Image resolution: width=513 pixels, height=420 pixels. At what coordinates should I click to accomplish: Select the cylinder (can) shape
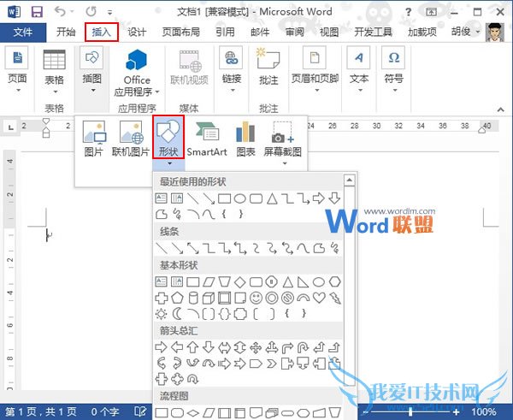click(x=193, y=298)
